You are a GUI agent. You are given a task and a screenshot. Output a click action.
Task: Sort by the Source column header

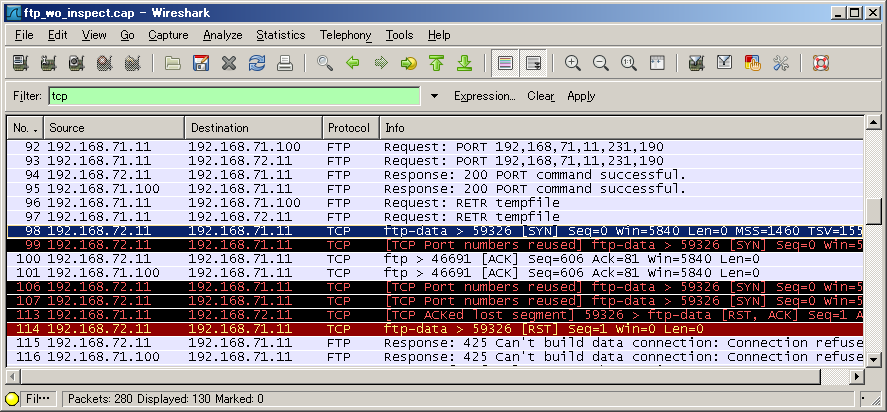point(114,128)
